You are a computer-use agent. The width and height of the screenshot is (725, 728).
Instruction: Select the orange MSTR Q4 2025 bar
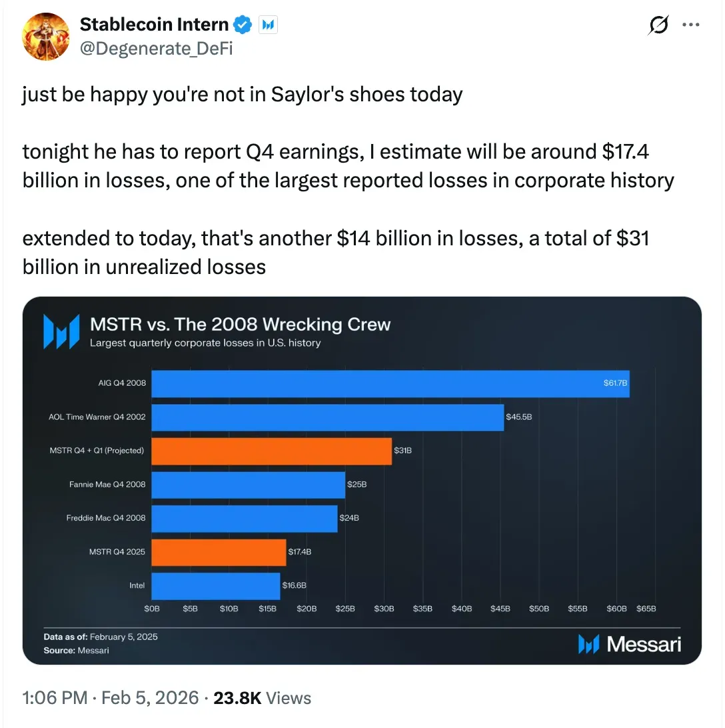coord(219,552)
